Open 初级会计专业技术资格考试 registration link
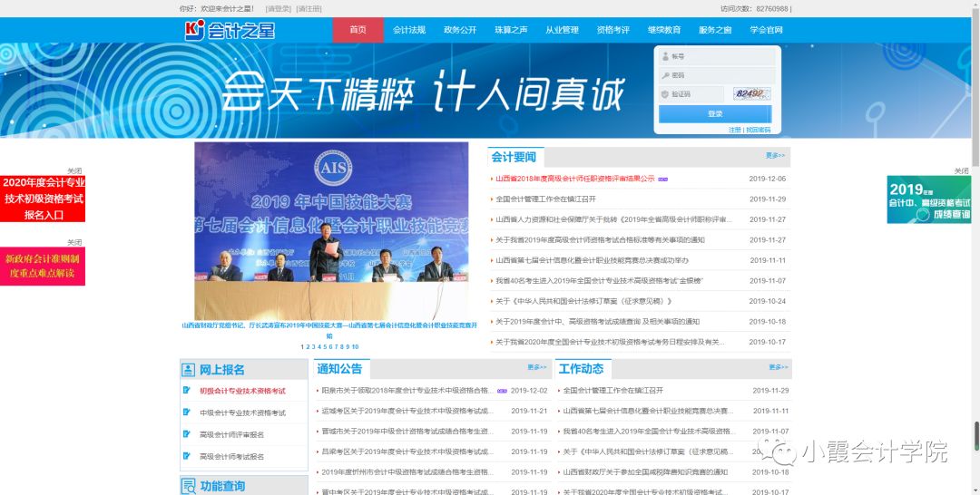 click(242, 391)
